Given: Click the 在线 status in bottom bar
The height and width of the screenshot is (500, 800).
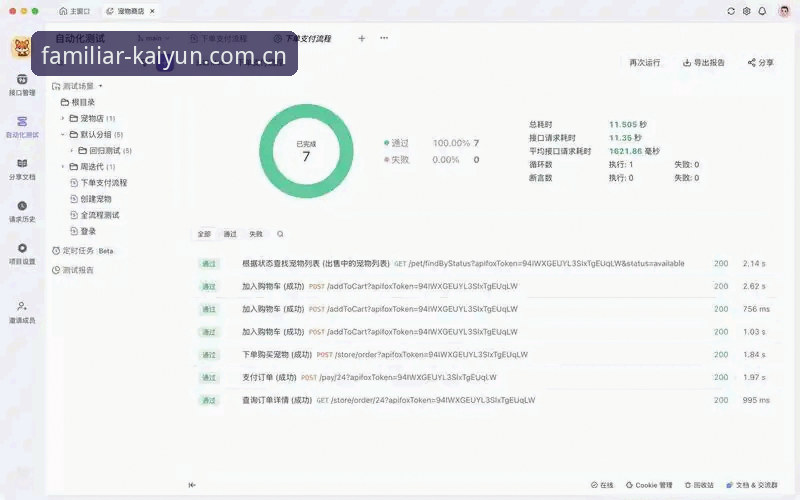Looking at the screenshot, I should tap(602, 485).
